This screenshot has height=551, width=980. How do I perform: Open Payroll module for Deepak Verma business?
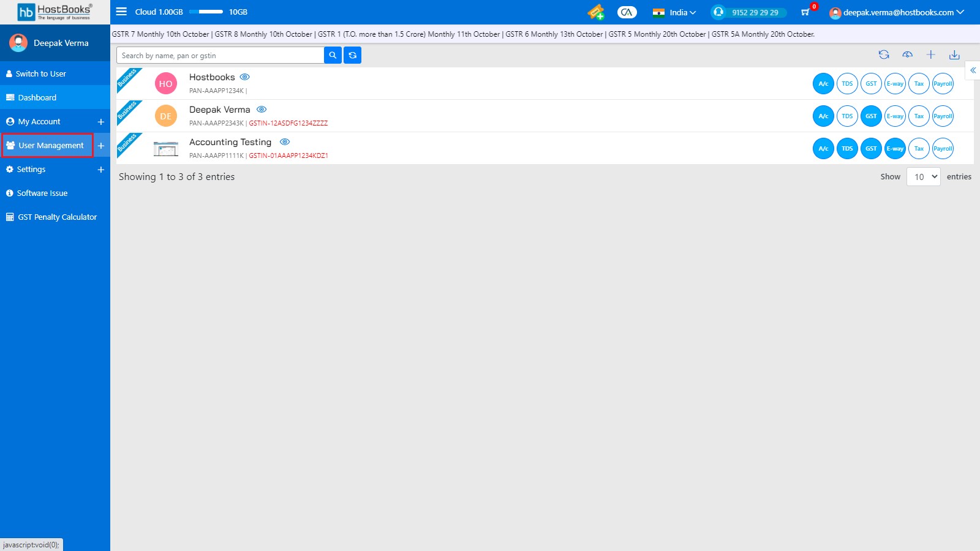click(943, 116)
